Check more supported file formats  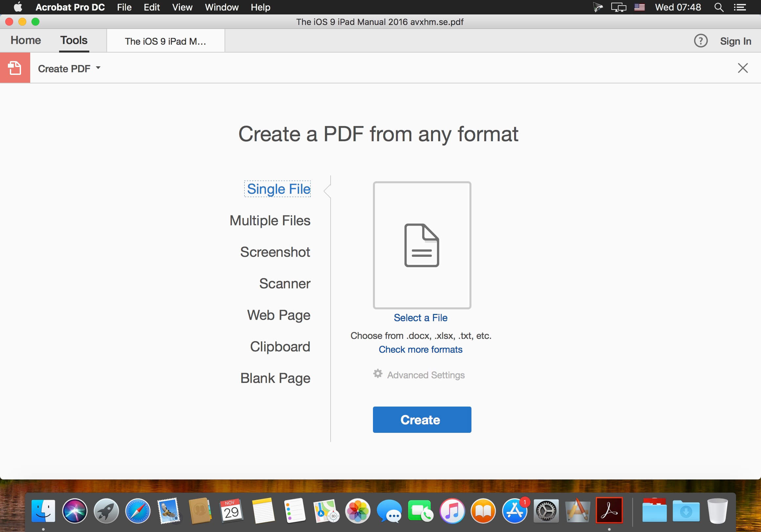(x=421, y=349)
